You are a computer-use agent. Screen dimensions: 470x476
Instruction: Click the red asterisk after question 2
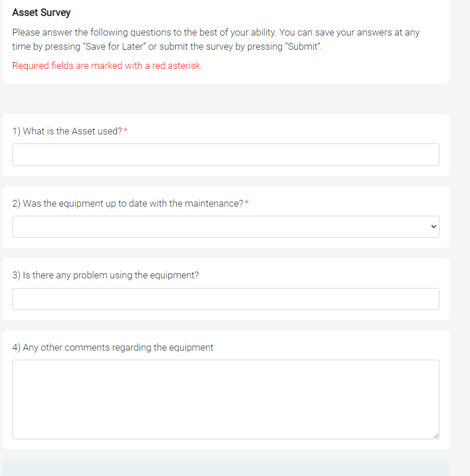tap(246, 203)
